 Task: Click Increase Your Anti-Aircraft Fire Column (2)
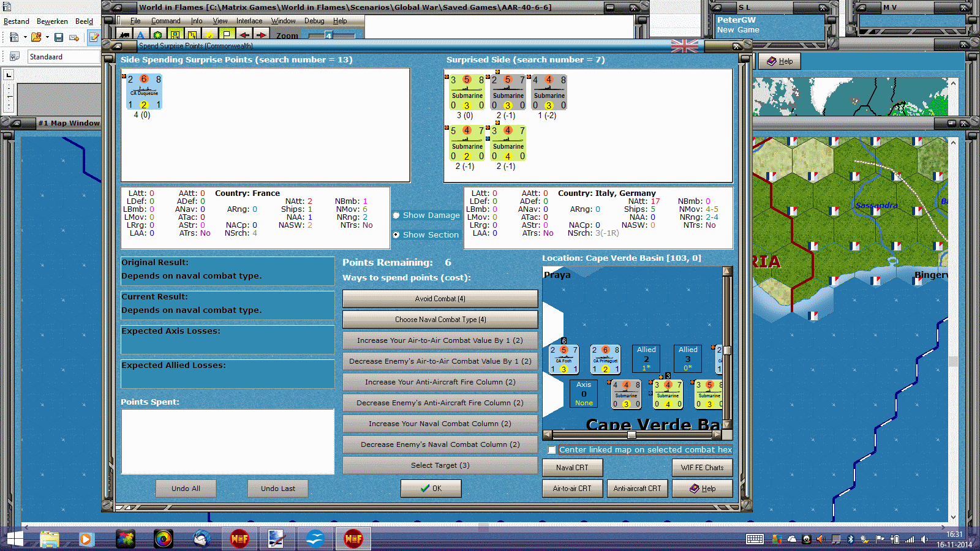[x=440, y=382]
